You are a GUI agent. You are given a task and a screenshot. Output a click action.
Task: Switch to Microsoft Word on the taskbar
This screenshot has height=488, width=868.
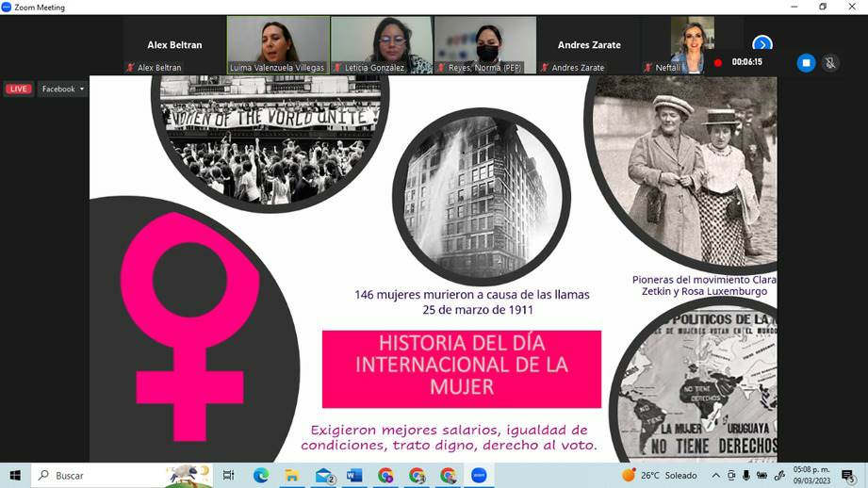(x=354, y=475)
